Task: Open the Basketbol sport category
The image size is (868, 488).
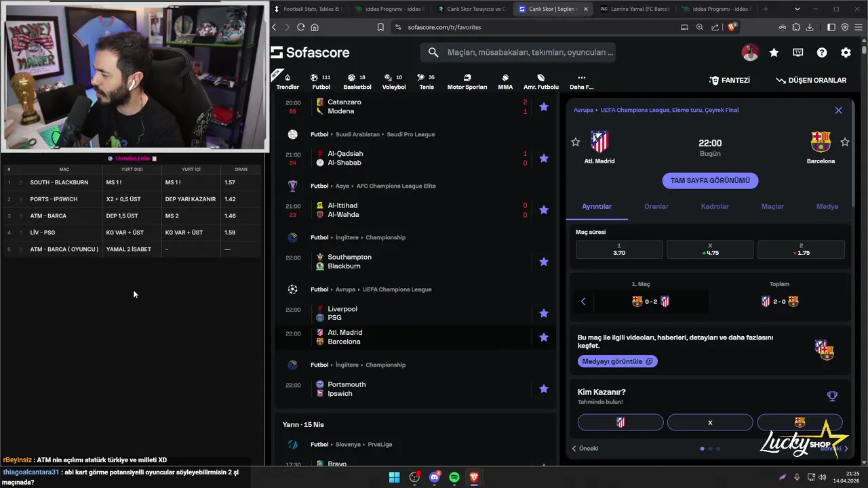Action: [x=357, y=81]
